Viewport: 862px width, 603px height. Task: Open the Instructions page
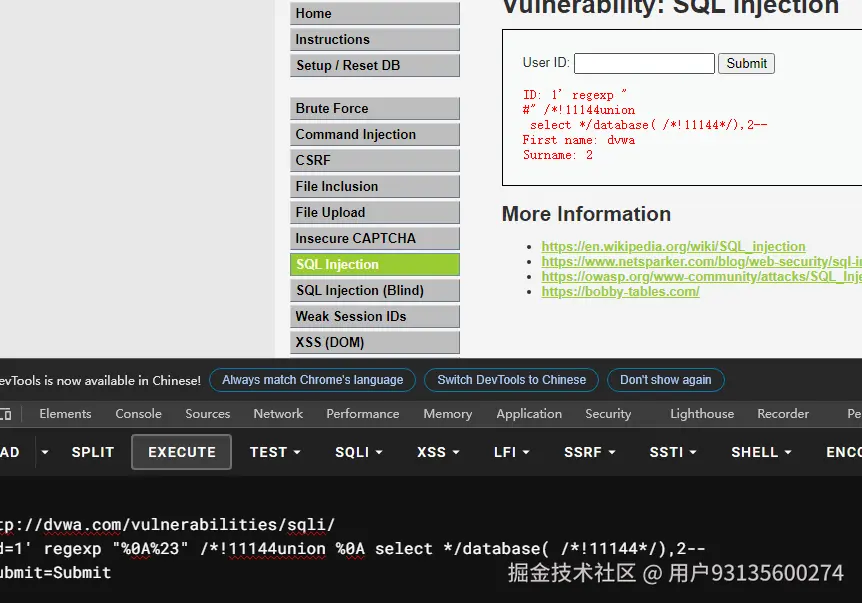pyautogui.click(x=374, y=39)
